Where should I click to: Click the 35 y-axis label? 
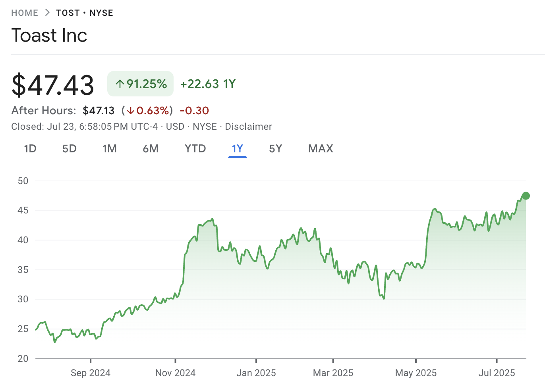coord(23,270)
